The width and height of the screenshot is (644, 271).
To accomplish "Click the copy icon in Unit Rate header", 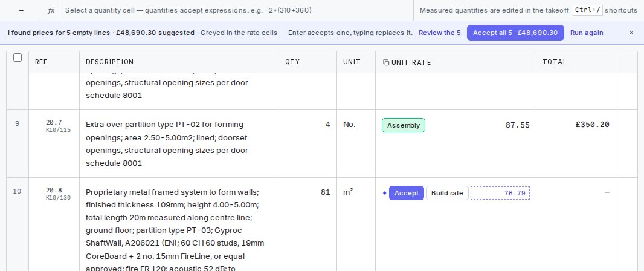I will pos(386,62).
